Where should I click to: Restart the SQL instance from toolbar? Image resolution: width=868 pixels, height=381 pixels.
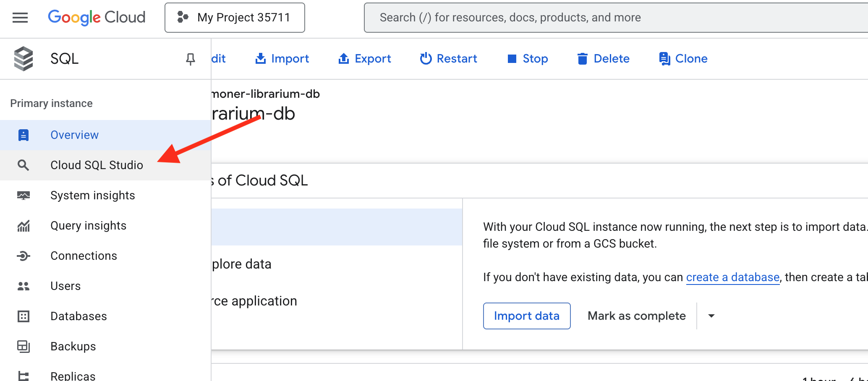pos(448,59)
